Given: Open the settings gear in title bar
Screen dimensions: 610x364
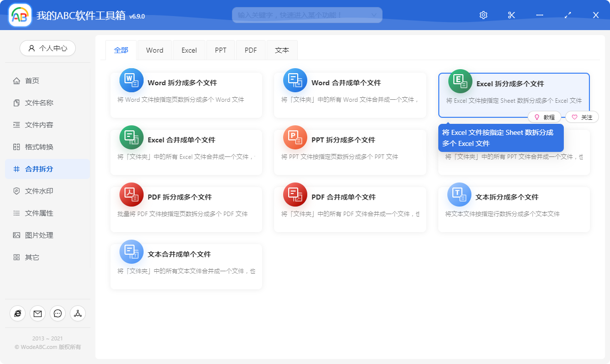Looking at the screenshot, I should pyautogui.click(x=483, y=15).
